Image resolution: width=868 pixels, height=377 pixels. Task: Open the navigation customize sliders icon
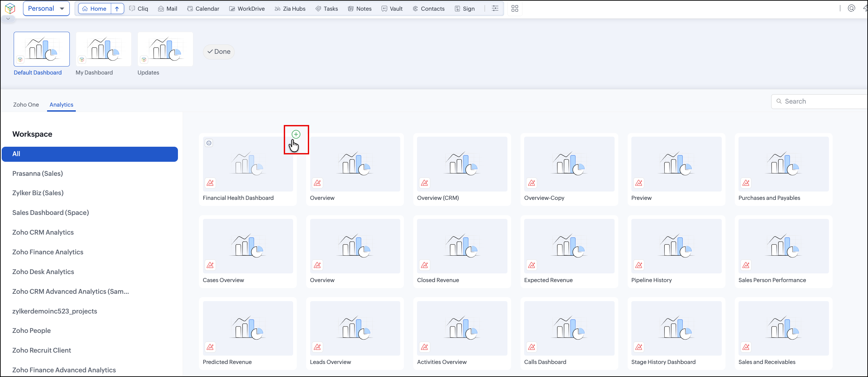pyautogui.click(x=495, y=8)
